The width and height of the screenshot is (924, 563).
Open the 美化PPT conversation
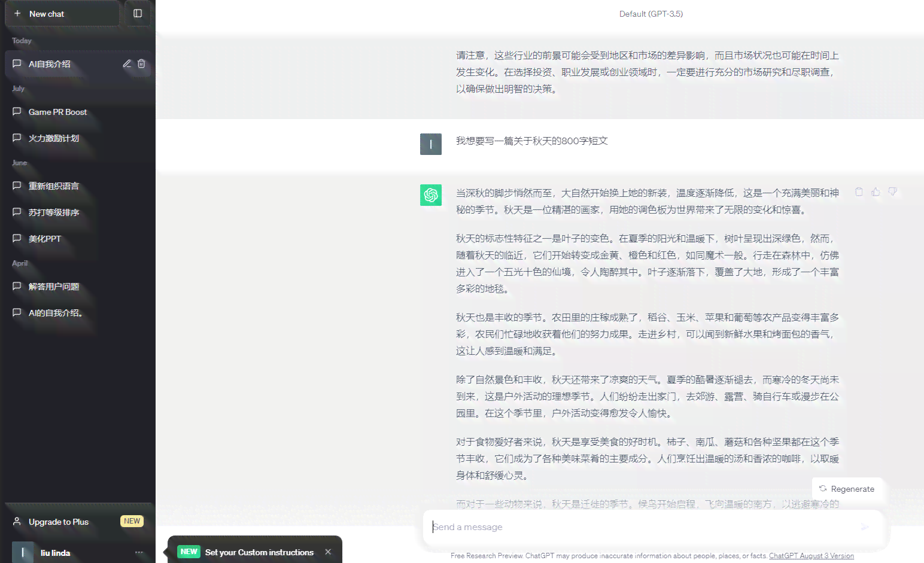click(x=78, y=239)
